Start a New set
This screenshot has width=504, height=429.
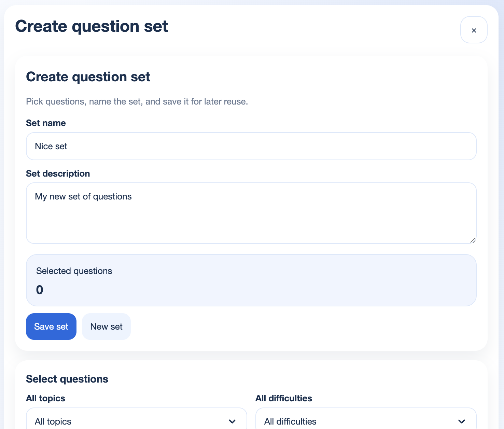click(x=106, y=327)
